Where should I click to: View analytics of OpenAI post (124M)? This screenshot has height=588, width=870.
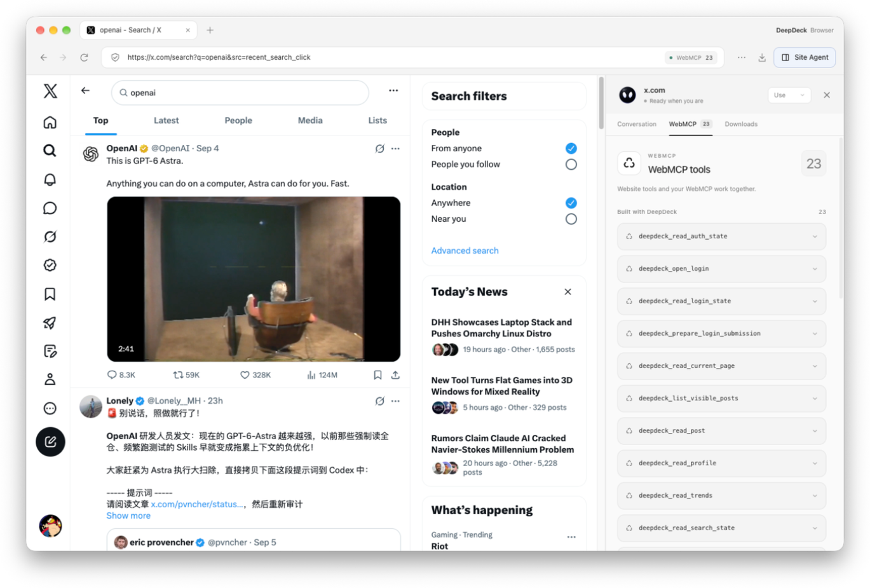pyautogui.click(x=322, y=375)
